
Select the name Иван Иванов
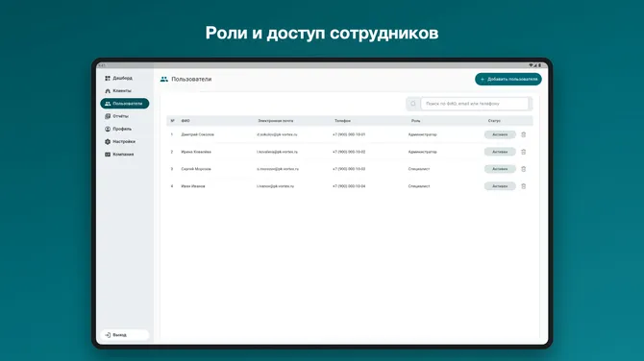[193, 186]
